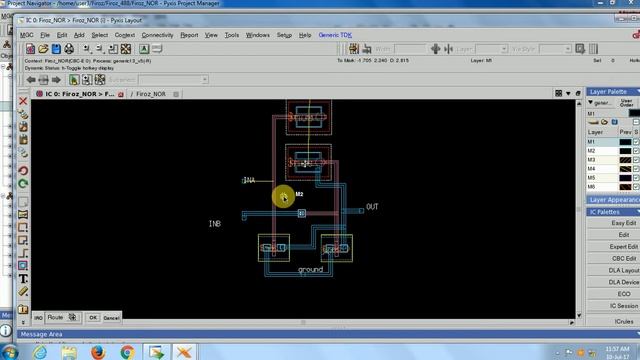Toggle the M3 layer visibility checkbox
Image resolution: width=640 pixels, height=360 pixels.
pyautogui.click(x=636, y=160)
